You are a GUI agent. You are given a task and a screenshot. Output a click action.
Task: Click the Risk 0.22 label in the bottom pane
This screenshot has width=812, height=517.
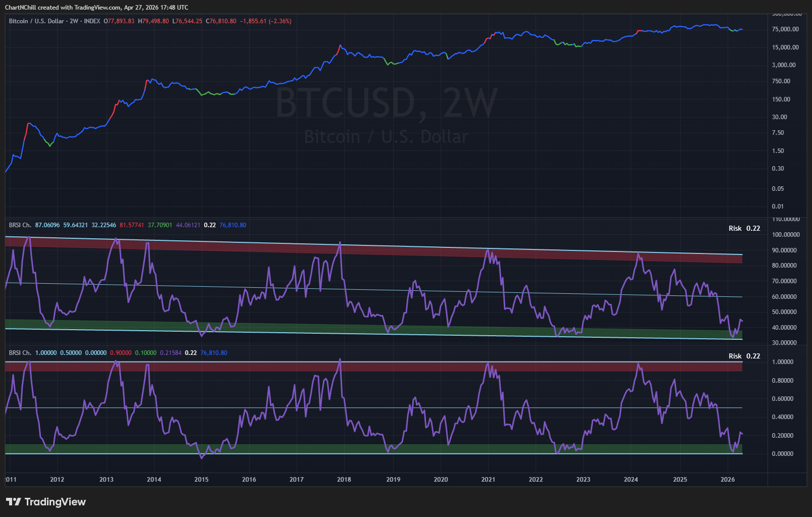click(744, 356)
